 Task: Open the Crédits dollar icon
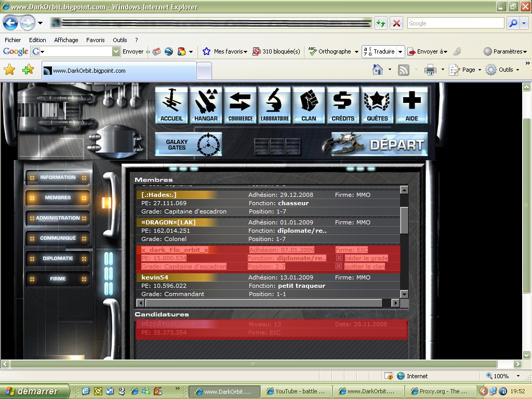343,104
